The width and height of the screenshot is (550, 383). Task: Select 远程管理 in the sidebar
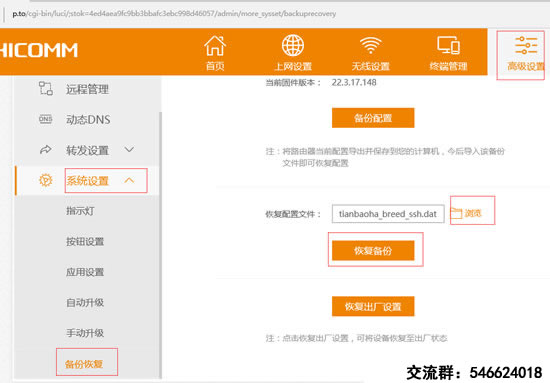87,89
